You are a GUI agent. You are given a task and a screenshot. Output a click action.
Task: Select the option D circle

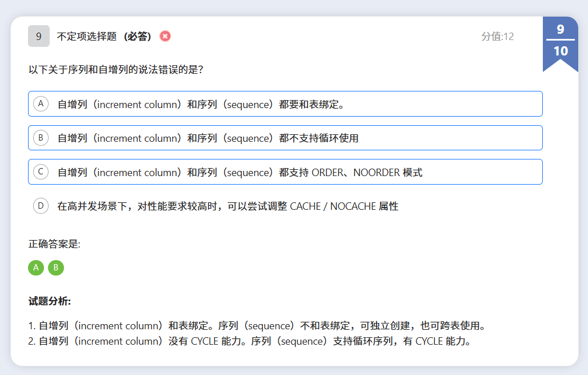(41, 206)
